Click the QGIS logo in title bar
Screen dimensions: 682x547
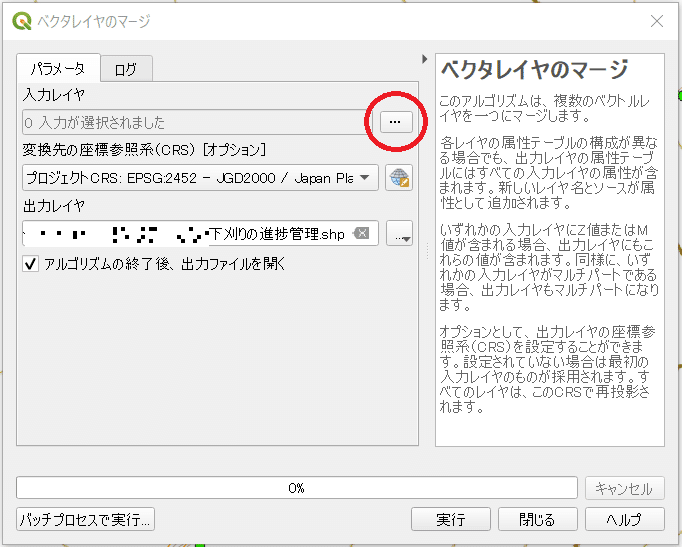[x=22, y=21]
